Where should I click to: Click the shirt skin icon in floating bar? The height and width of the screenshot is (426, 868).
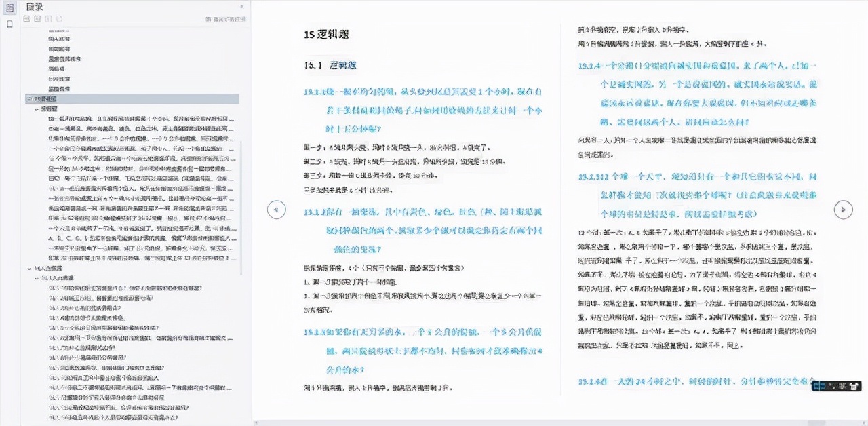[854, 385]
